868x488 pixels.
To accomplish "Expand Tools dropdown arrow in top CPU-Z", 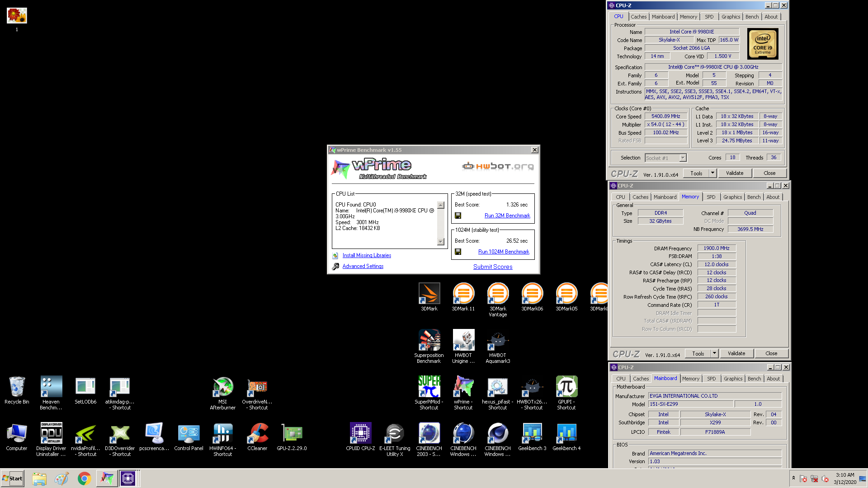I will point(713,173).
